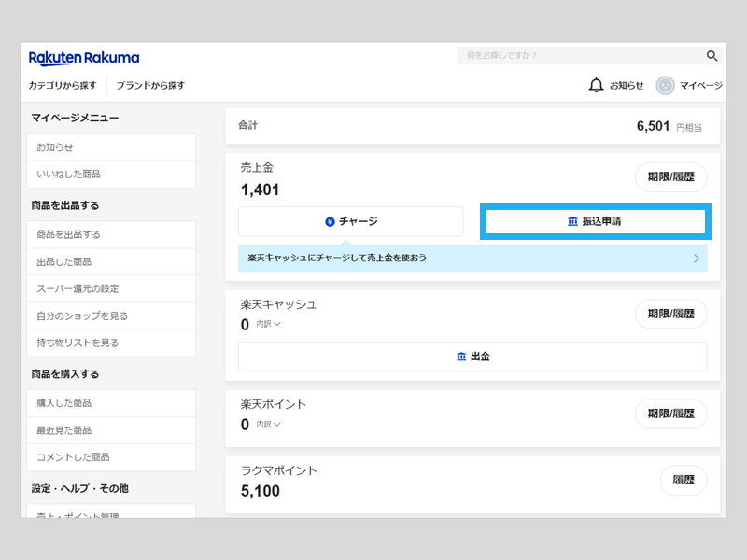This screenshot has height=560, width=747.
Task: Open スーパー還元の設定
Action: tap(111, 288)
